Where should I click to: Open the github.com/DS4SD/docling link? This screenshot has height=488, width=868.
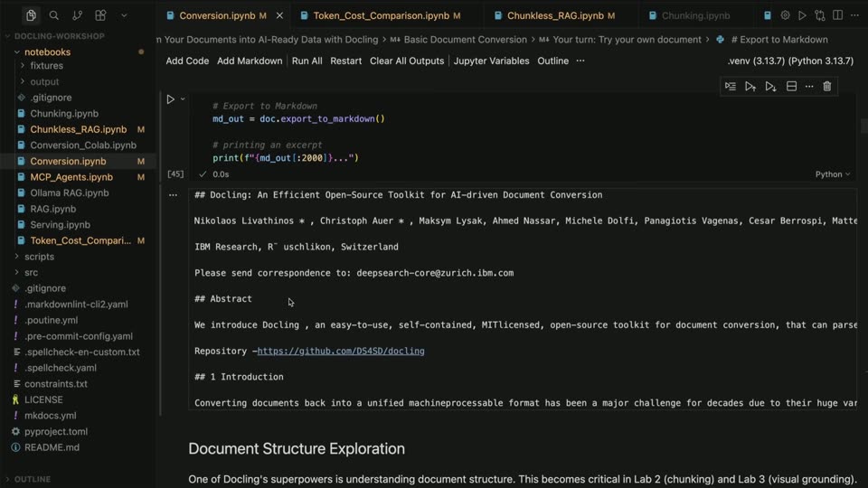point(341,351)
